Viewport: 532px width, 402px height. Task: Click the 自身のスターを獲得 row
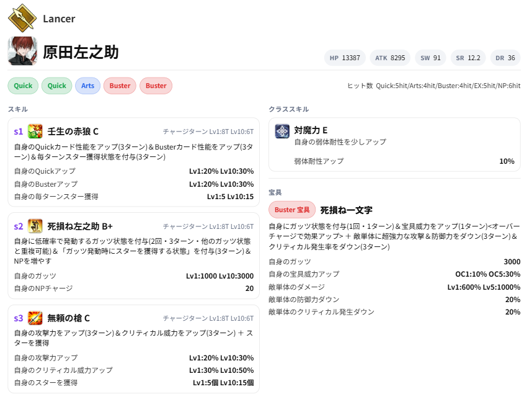(134, 383)
